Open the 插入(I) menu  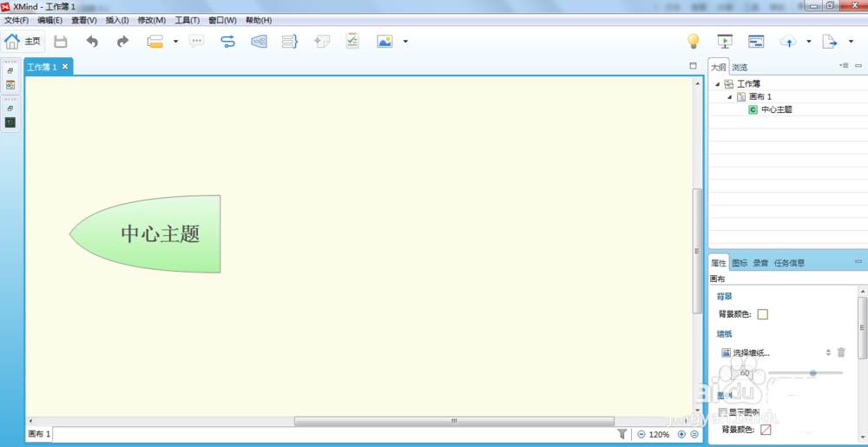click(x=117, y=20)
